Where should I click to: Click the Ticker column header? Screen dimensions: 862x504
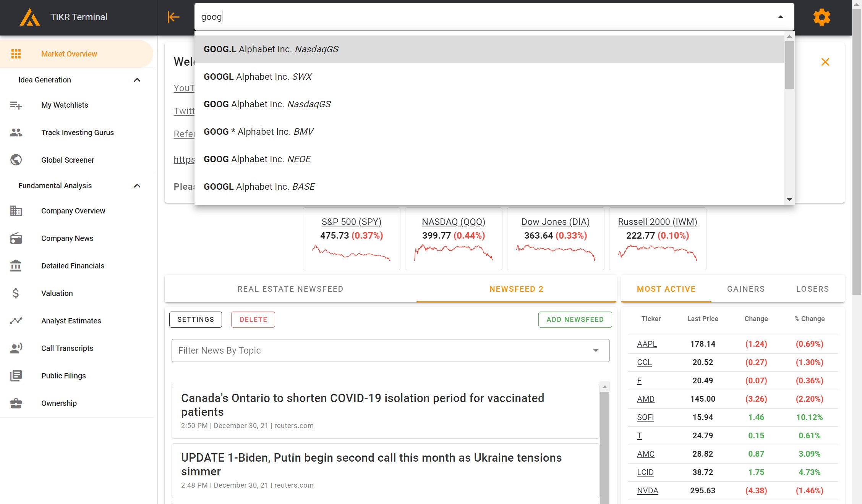pyautogui.click(x=651, y=319)
